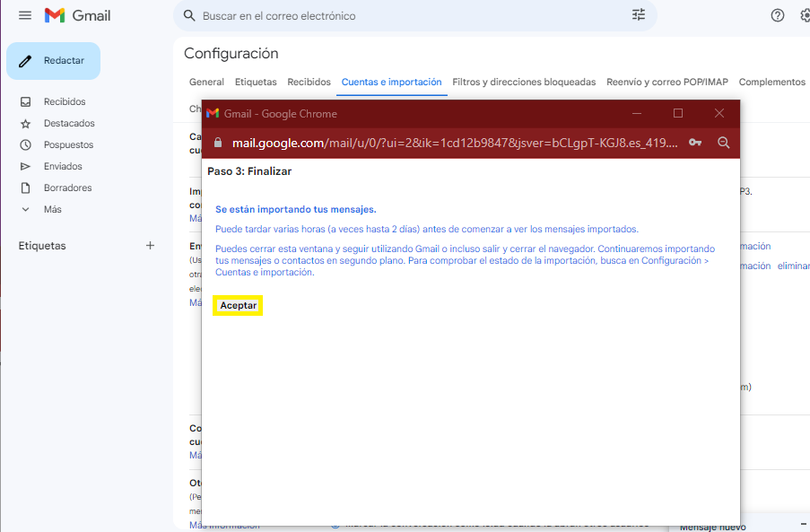Click the Gmail logo

(x=77, y=15)
